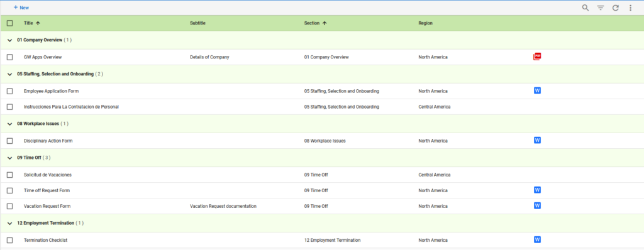This screenshot has height=250, width=644.
Task: Click the 08 Workplace Issues group label
Action: point(38,124)
